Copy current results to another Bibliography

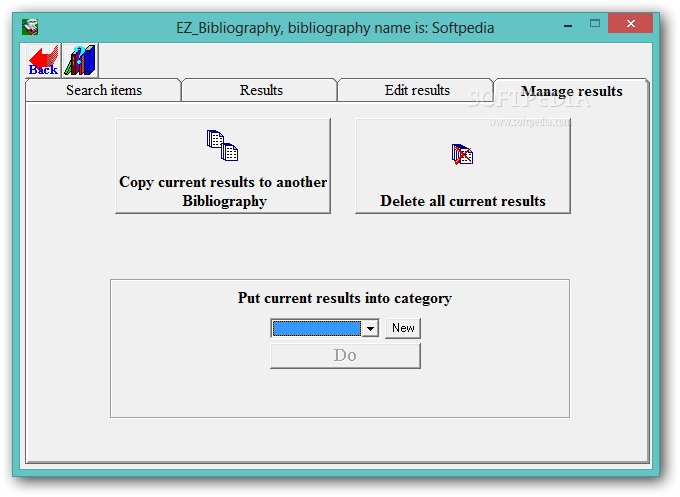(x=223, y=166)
